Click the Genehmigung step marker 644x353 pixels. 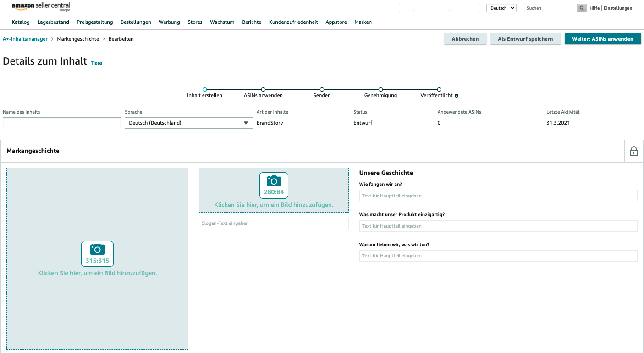pos(380,90)
